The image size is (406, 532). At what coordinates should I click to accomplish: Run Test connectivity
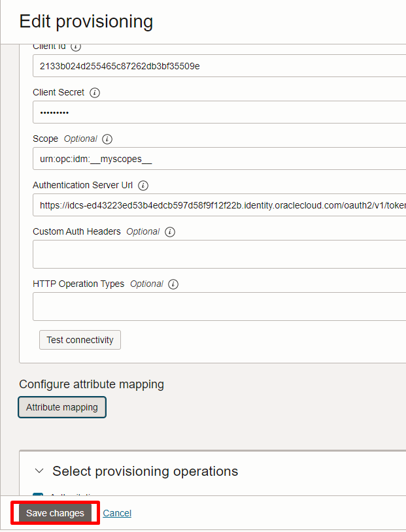(80, 340)
